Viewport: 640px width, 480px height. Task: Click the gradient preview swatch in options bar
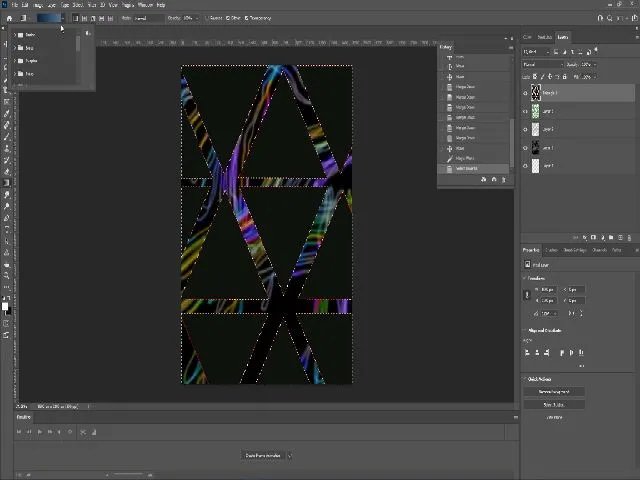pyautogui.click(x=49, y=18)
